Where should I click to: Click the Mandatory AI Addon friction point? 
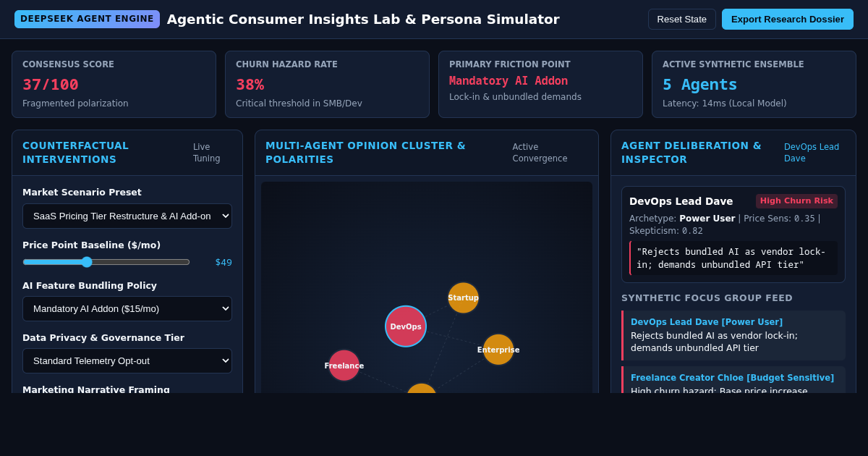point(509,80)
